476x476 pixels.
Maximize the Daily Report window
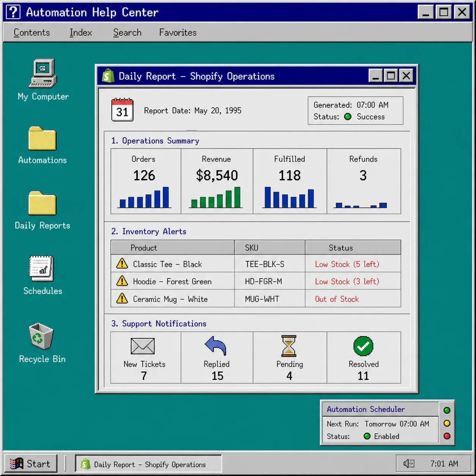tap(391, 76)
